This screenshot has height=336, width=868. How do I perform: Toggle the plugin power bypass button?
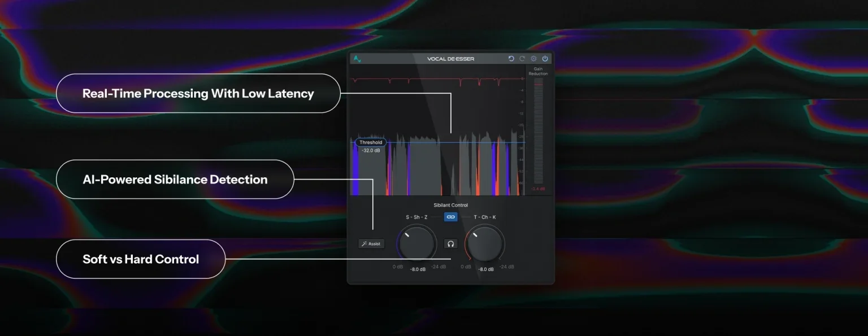click(x=545, y=59)
